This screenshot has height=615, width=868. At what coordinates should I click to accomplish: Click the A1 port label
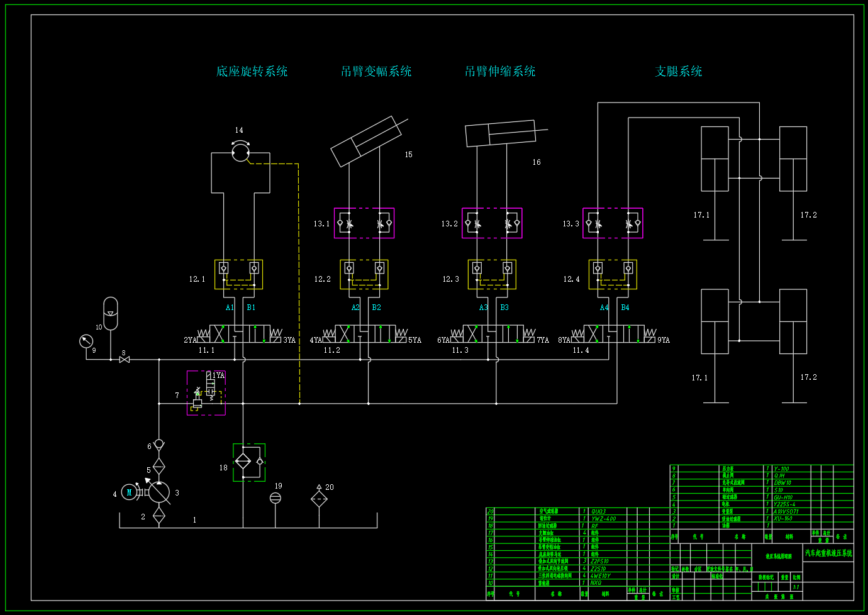coord(230,307)
